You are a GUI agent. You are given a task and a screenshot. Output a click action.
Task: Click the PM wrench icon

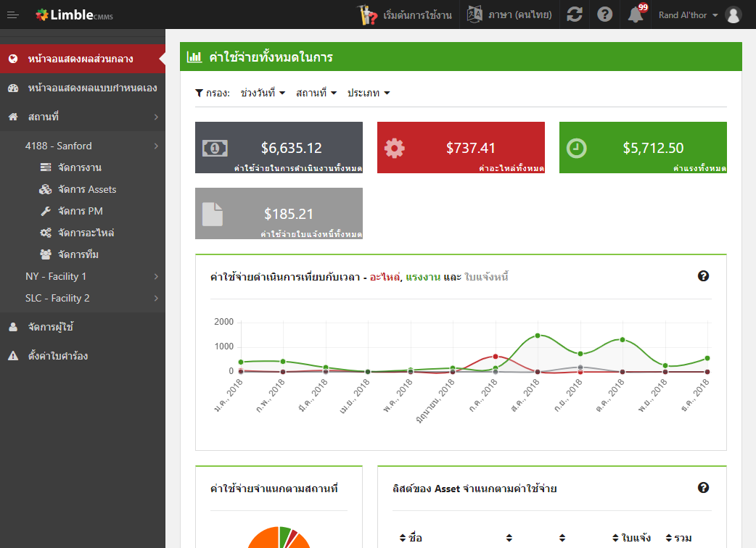click(x=45, y=211)
